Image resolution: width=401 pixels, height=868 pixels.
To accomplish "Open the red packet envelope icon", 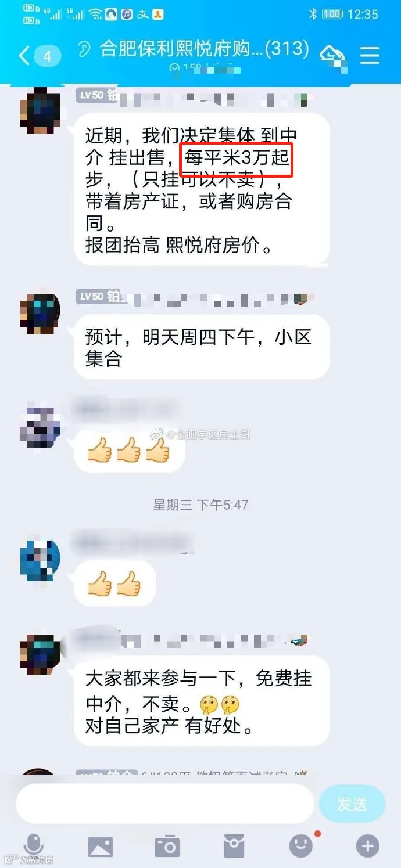I will pyautogui.click(x=234, y=847).
